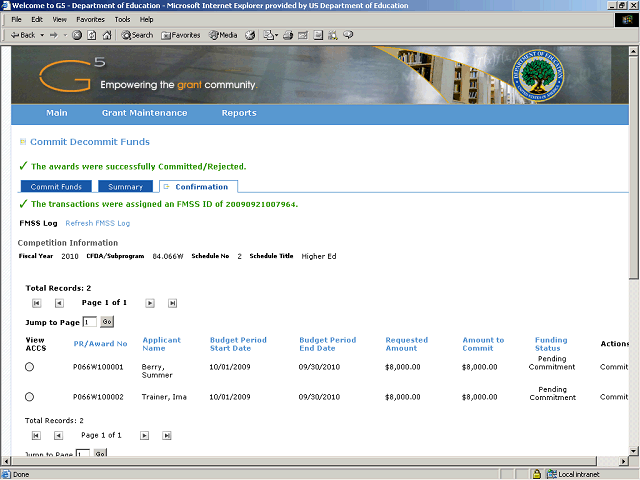Open the Search toolbar button
Viewport: 640px width, 480px height.
pyautogui.click(x=137, y=35)
